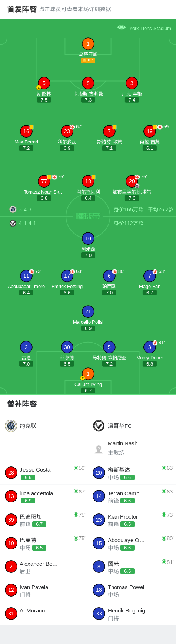Screen dimensions: 176x644
Task: Click the 温哥华FC team logo in substitutes
Action: click(x=99, y=426)
